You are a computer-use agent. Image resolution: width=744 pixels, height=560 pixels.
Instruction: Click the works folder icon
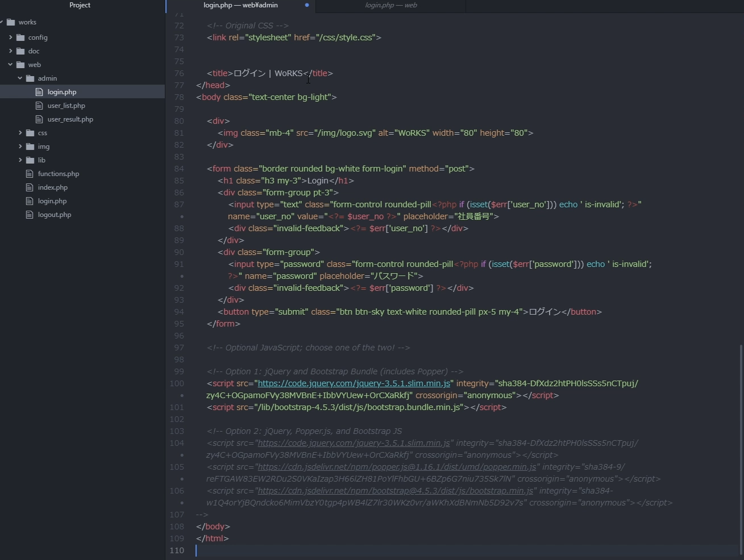[11, 22]
